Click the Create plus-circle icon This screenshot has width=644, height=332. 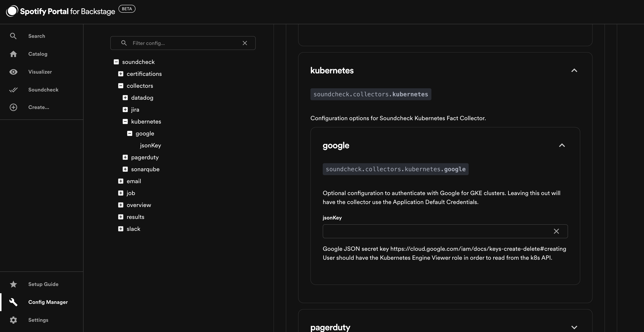tap(13, 107)
